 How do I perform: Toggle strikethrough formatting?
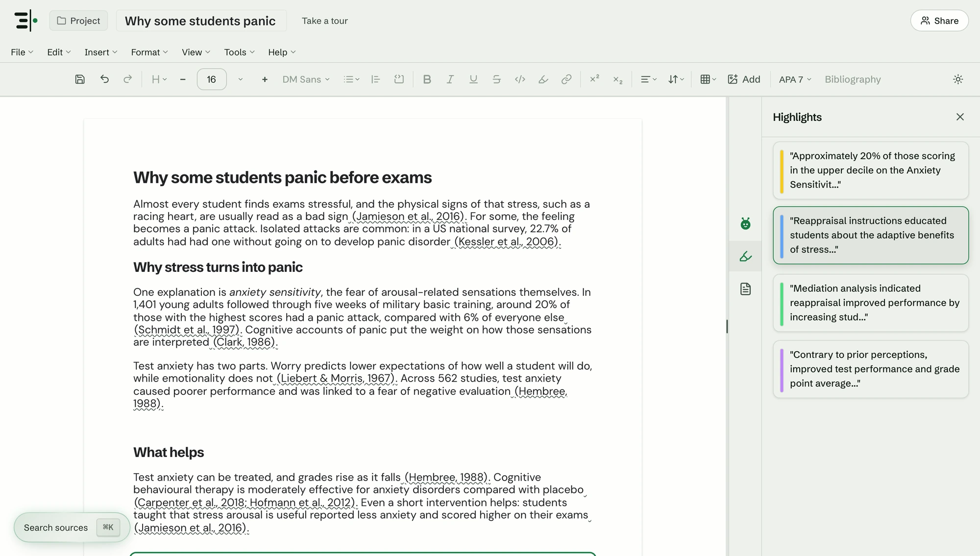496,79
